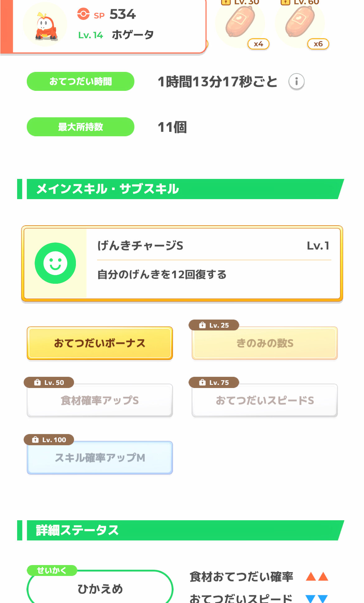Tap the Lv. 75 lock badge
The image size is (364, 603).
point(214,382)
